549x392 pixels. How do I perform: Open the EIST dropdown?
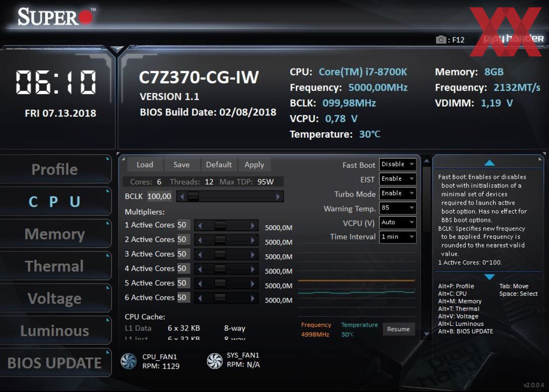pos(398,179)
